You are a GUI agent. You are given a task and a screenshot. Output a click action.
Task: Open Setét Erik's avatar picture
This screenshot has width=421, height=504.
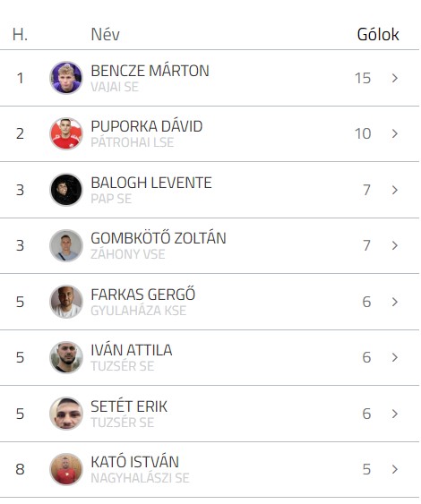coord(66,414)
